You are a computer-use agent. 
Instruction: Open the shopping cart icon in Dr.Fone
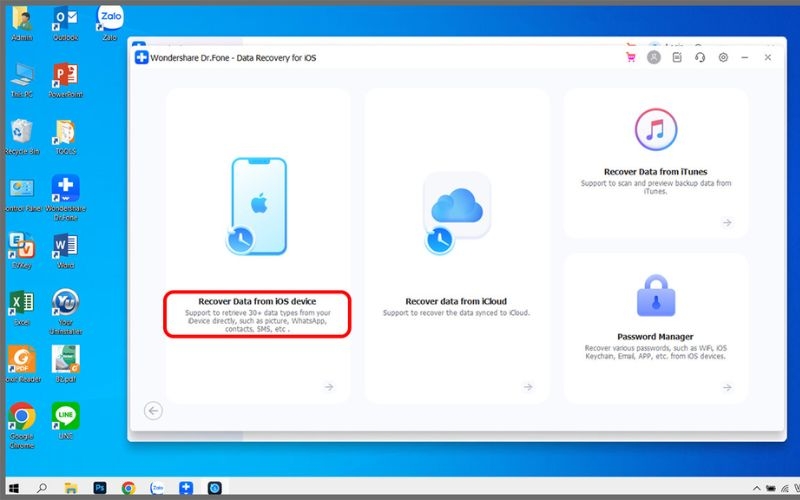click(631, 57)
